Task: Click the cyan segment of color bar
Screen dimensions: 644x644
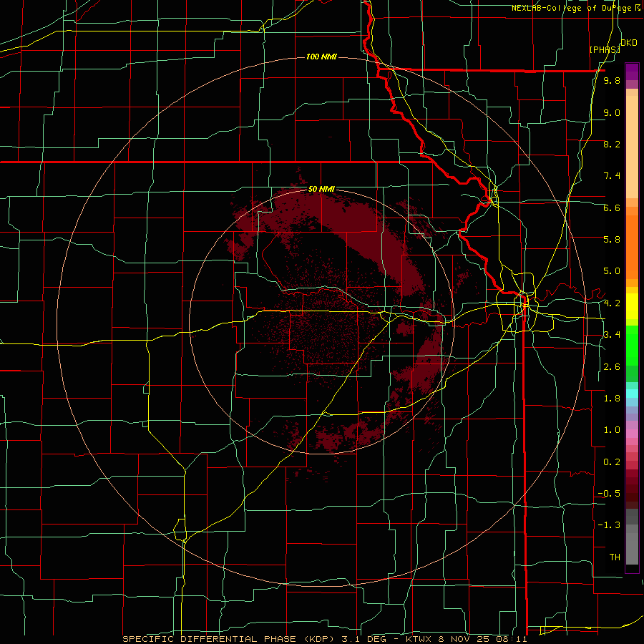Action: point(632,394)
